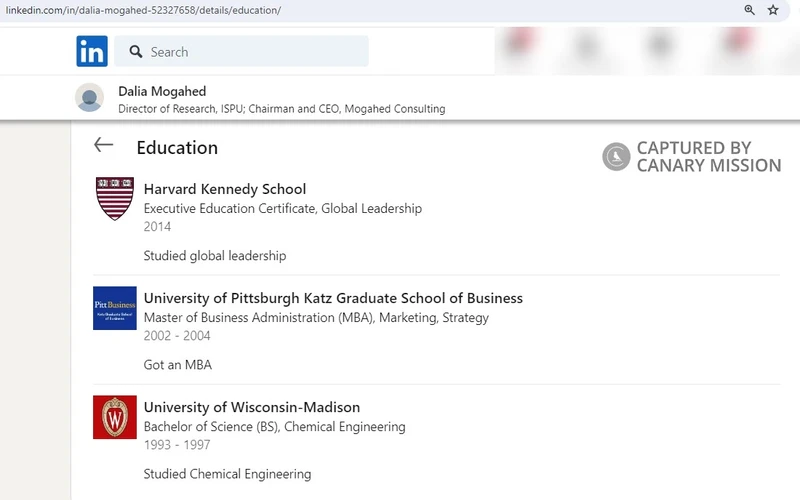Click the browser zoom magnifier icon
800x500 pixels.
click(749, 10)
